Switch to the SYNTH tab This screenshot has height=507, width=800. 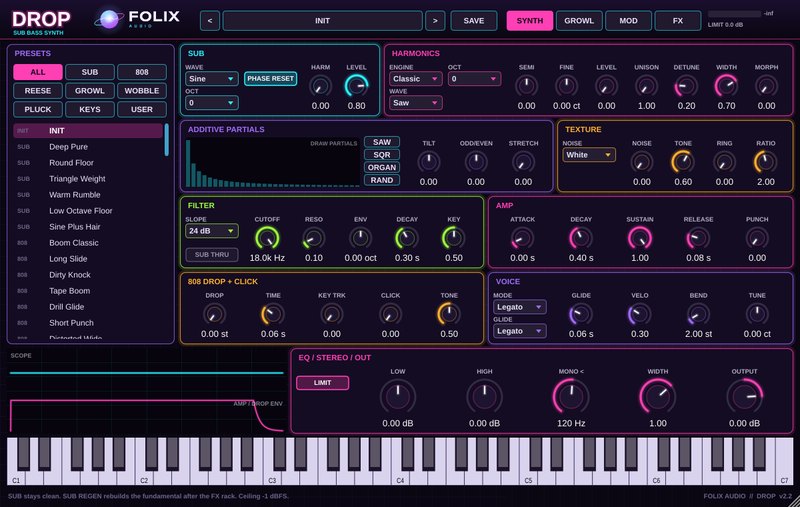point(530,21)
